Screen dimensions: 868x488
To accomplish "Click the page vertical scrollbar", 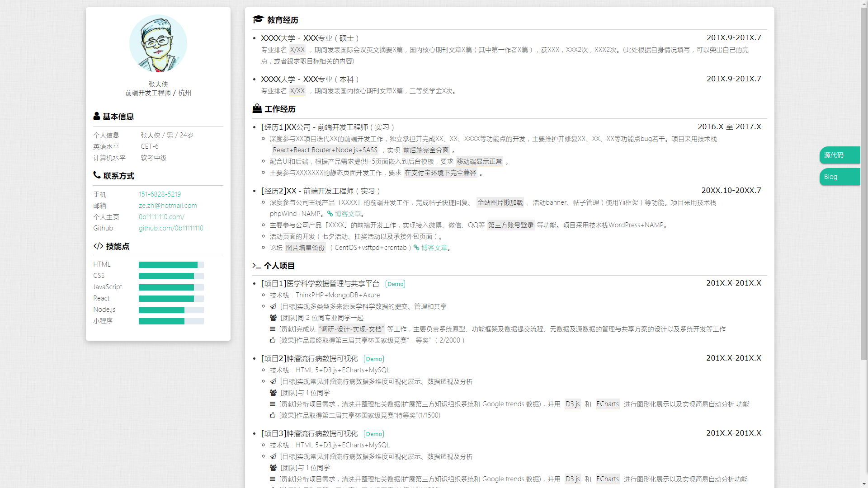I will point(864,181).
